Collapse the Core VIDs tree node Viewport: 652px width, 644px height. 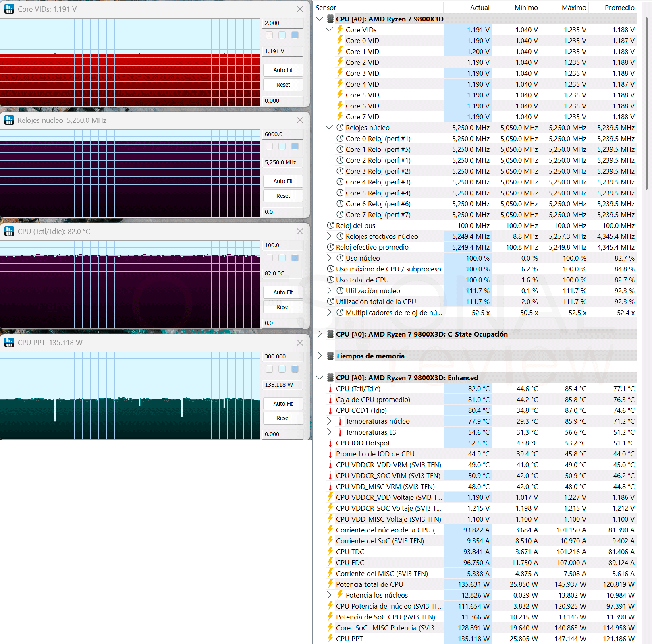(x=329, y=29)
